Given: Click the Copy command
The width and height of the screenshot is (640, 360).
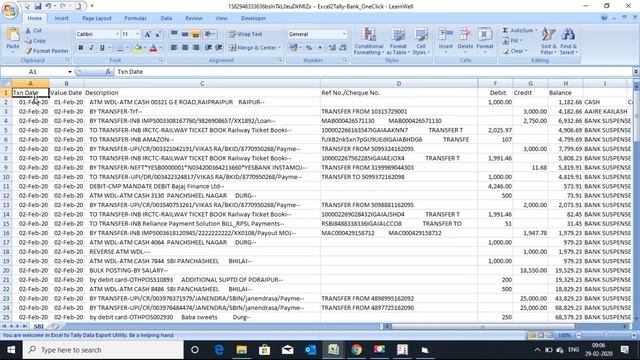Looking at the screenshot, I should click(35, 41).
